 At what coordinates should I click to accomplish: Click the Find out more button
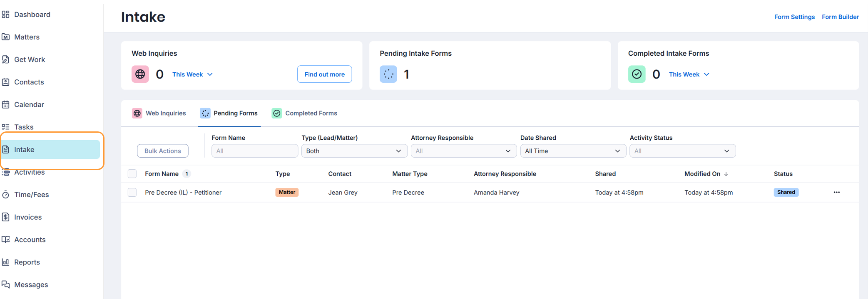(324, 74)
